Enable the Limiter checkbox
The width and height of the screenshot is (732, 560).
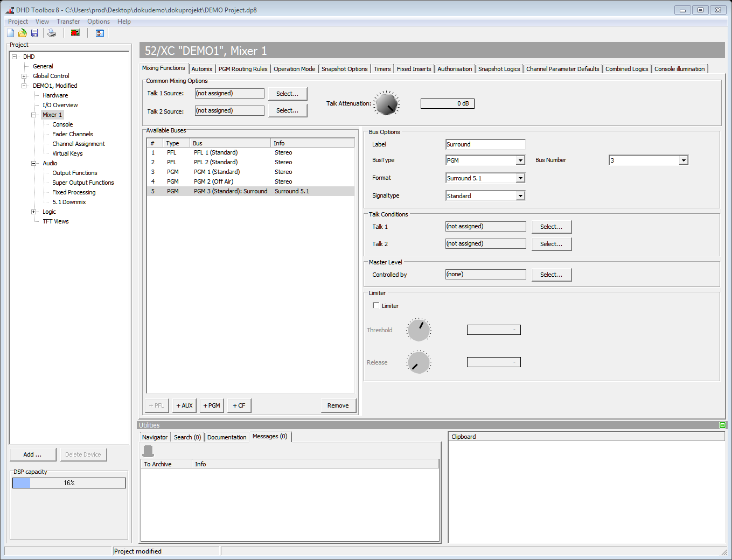(376, 305)
